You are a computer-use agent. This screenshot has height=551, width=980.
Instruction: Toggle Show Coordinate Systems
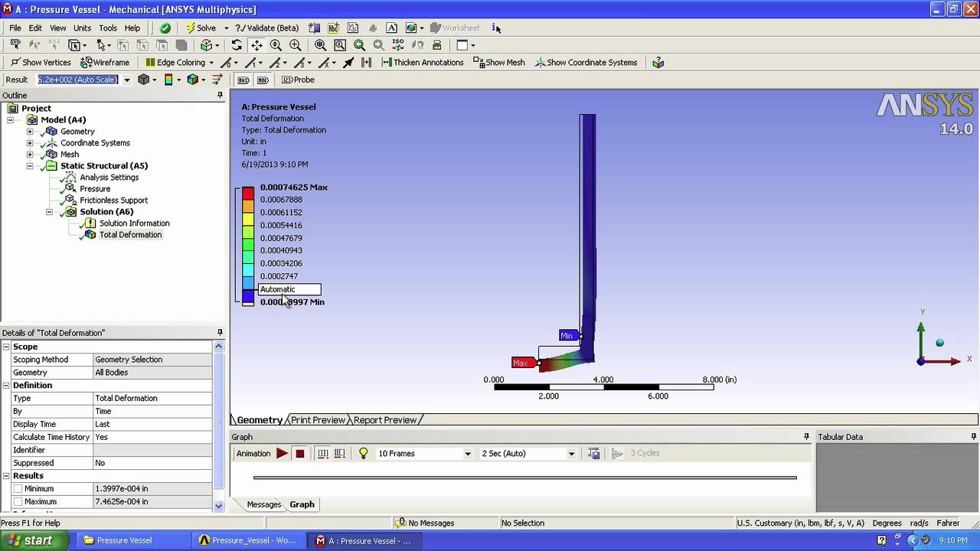[x=586, y=63]
